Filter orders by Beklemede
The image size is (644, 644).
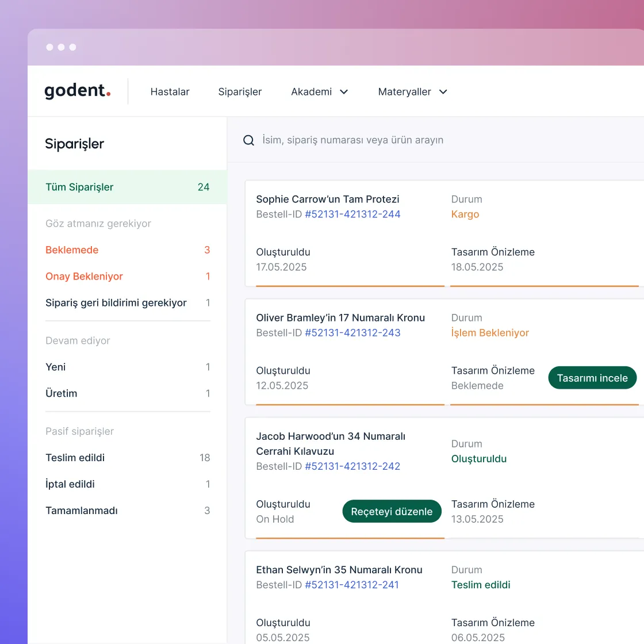tap(127, 250)
